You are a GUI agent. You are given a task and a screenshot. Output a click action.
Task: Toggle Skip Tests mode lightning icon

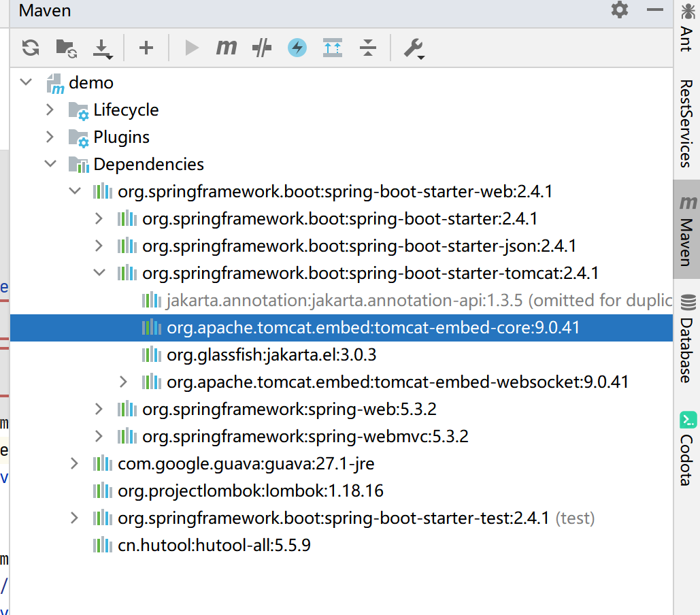297,48
